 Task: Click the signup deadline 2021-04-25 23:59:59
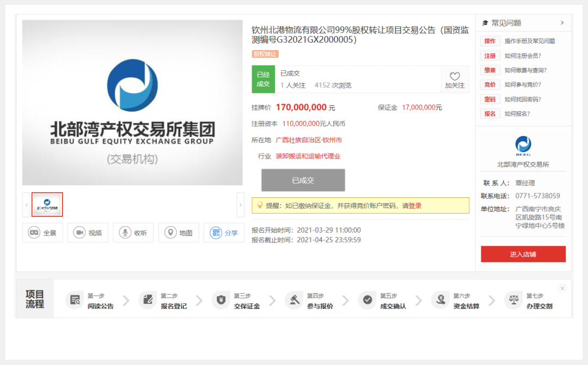coord(329,240)
